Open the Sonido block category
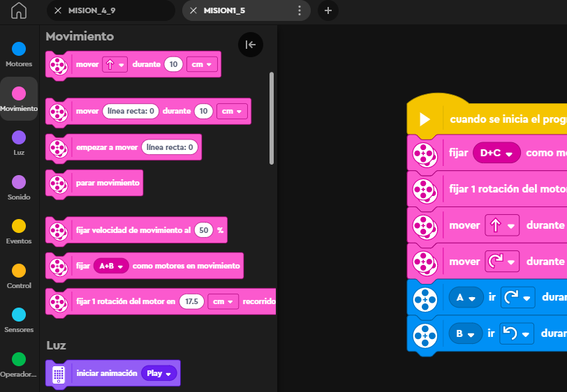The image size is (567, 392). 19,187
